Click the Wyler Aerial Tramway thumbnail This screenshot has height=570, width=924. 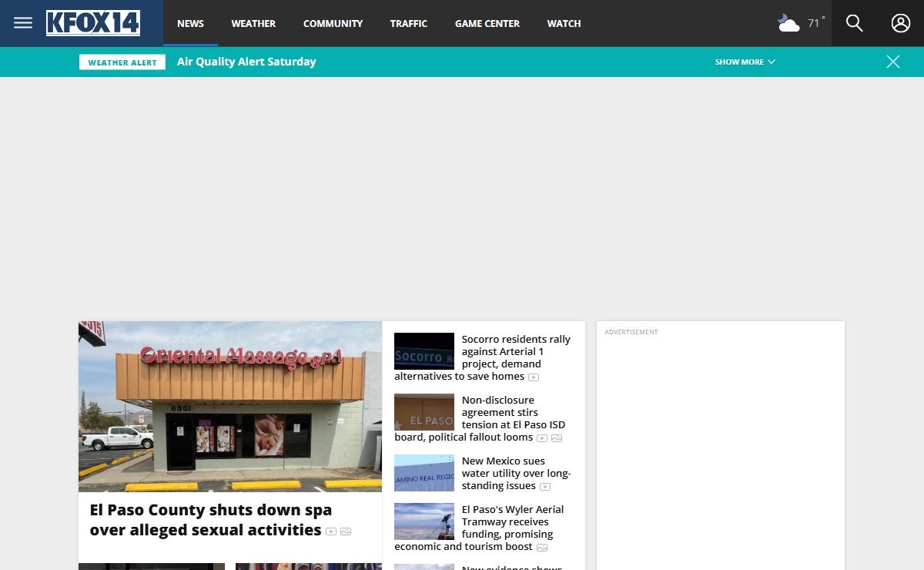[x=424, y=521]
